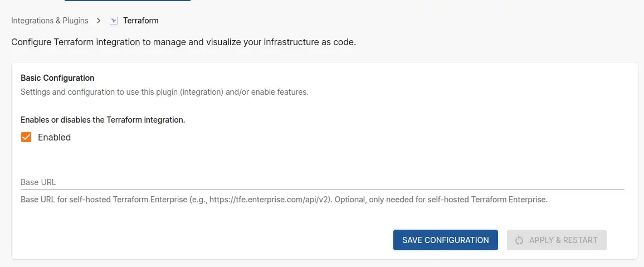Click the restart icon on Apply & Restart
644x267 pixels.
coord(519,240)
